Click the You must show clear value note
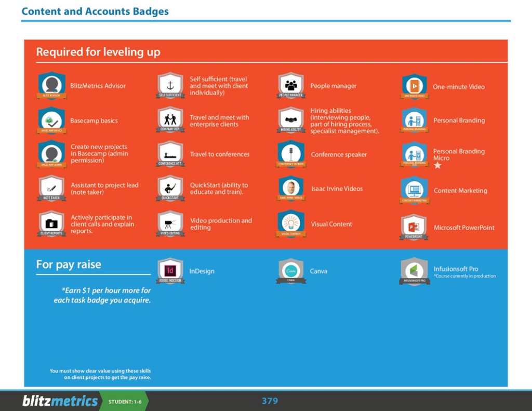Viewport: 532px width, 411px height. pos(100,374)
